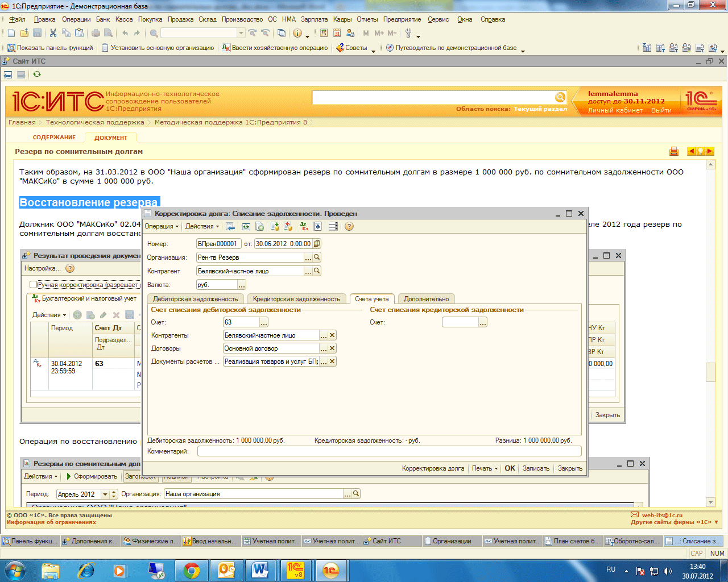Click the Дт/Кт posting results icon in the dialog toolbar

click(x=304, y=226)
